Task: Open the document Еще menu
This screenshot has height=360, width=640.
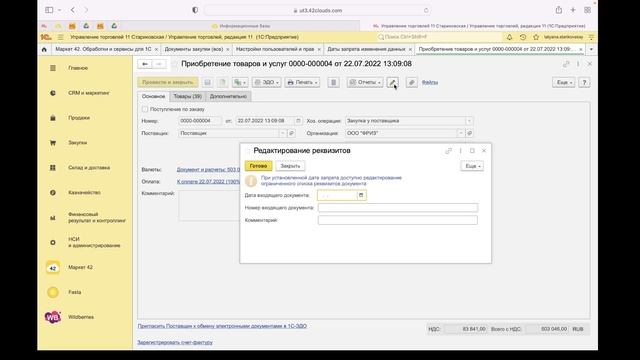Action: click(x=564, y=82)
